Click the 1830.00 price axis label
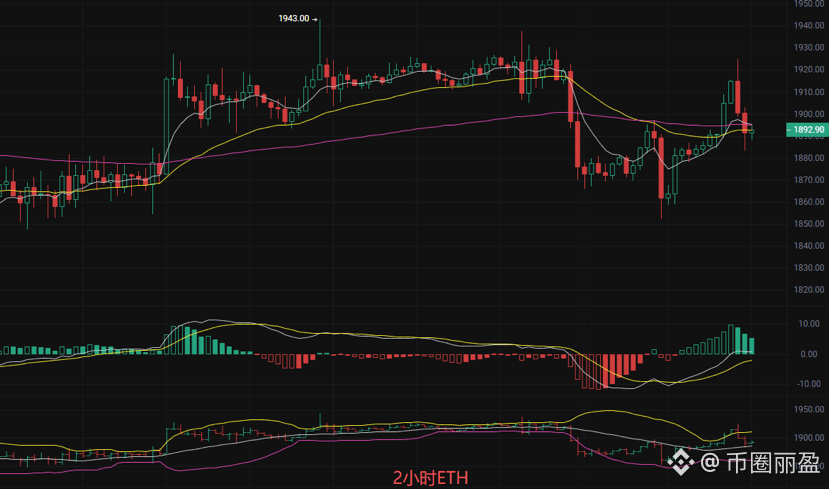This screenshot has height=489, width=829. pyautogui.click(x=809, y=267)
